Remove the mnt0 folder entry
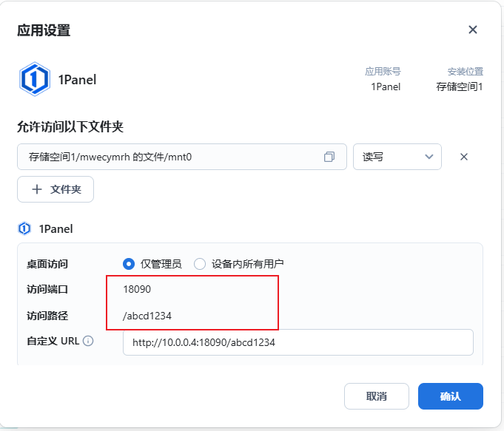504x431 pixels. (463, 157)
